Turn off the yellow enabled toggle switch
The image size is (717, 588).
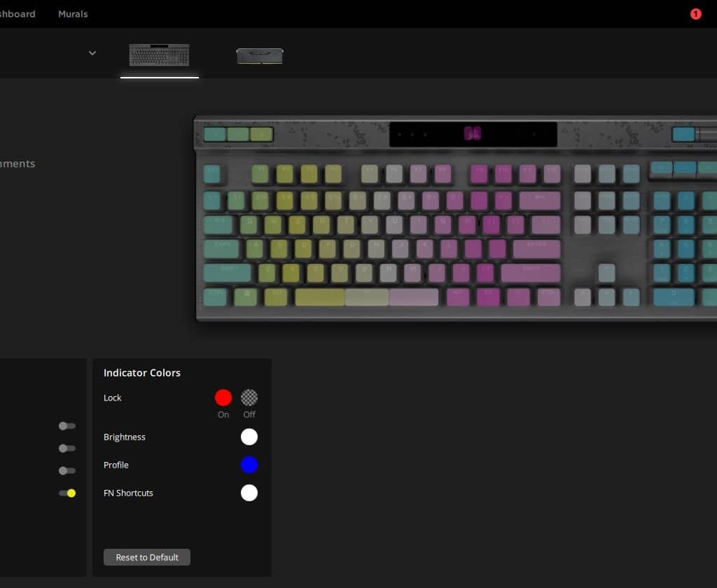[67, 493]
